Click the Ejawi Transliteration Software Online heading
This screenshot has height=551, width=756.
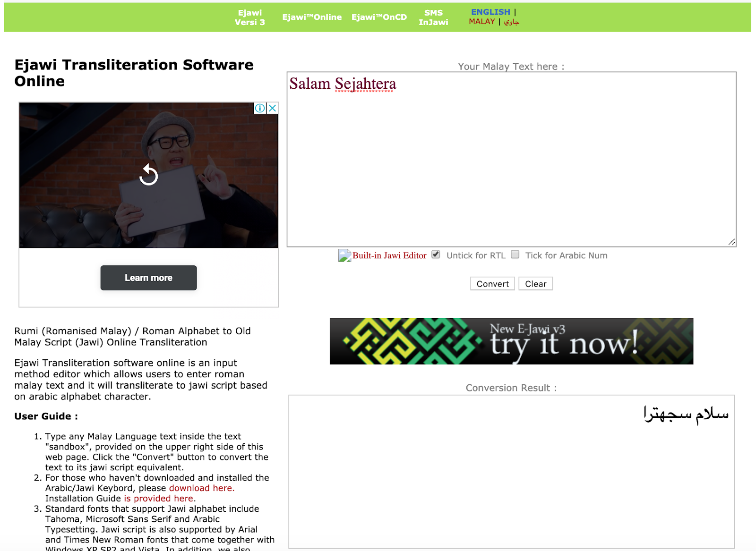point(134,73)
